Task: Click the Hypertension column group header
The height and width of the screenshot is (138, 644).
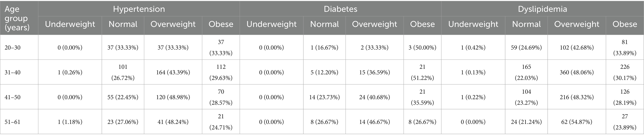Action: (139, 9)
